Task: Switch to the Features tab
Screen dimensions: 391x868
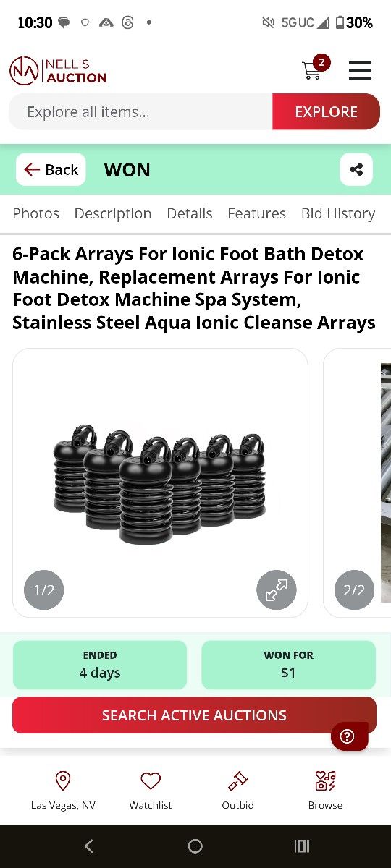Action: coord(256,213)
